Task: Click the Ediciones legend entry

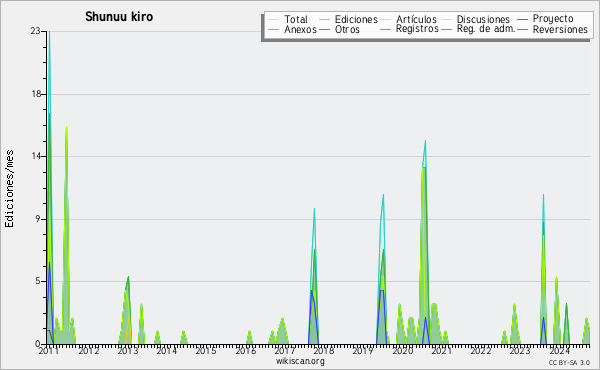Action: pos(356,19)
